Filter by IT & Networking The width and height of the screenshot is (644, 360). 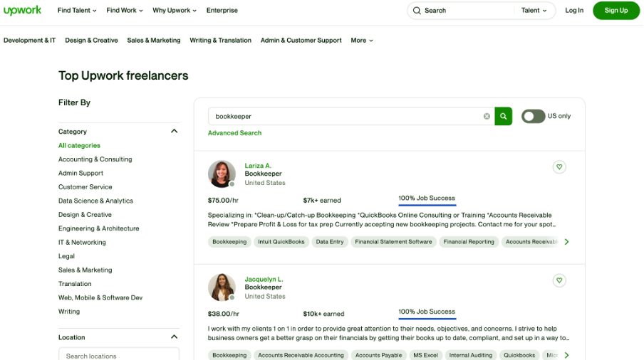[82, 243]
